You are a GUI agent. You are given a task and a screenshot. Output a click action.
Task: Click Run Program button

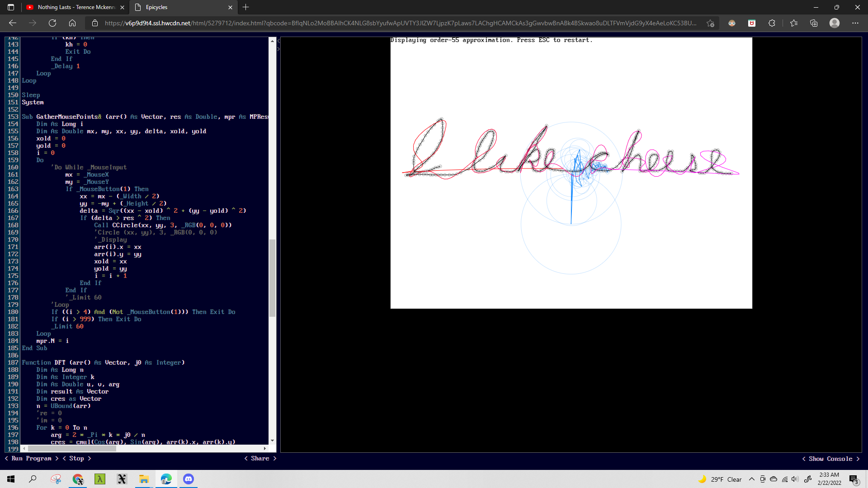click(x=32, y=458)
